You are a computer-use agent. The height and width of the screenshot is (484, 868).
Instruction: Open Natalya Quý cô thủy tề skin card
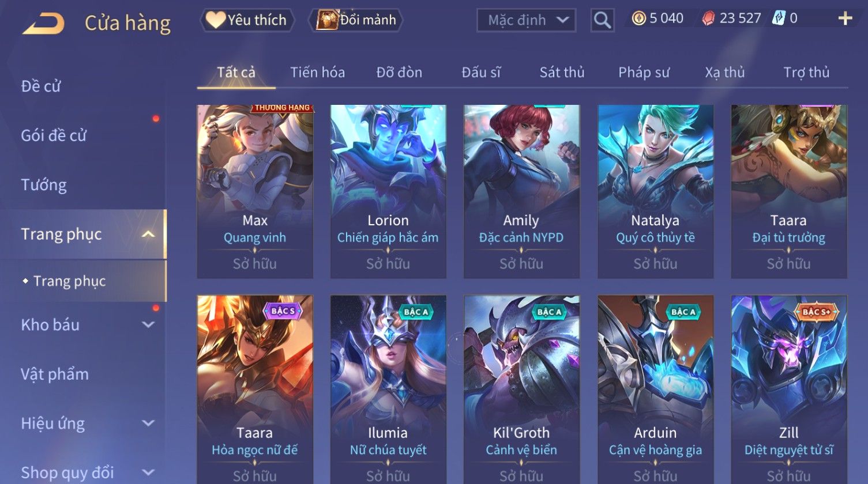pos(655,191)
